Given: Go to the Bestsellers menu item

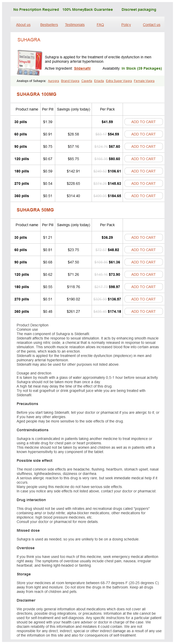Looking at the screenshot, I should pos(49,25).
